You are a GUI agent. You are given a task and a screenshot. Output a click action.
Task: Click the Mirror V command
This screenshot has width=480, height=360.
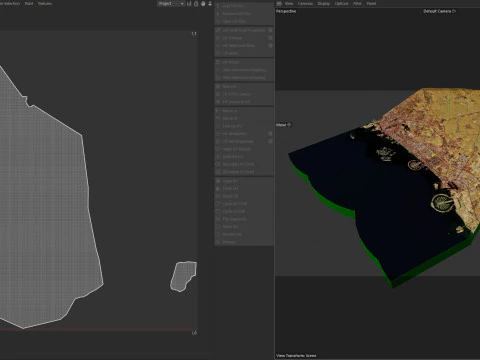coord(244,118)
